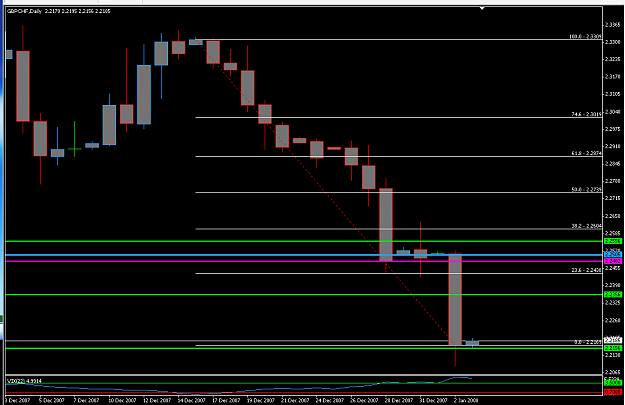Click the 2.2065 price axis label
625x405 pixels.
pyautogui.click(x=613, y=372)
